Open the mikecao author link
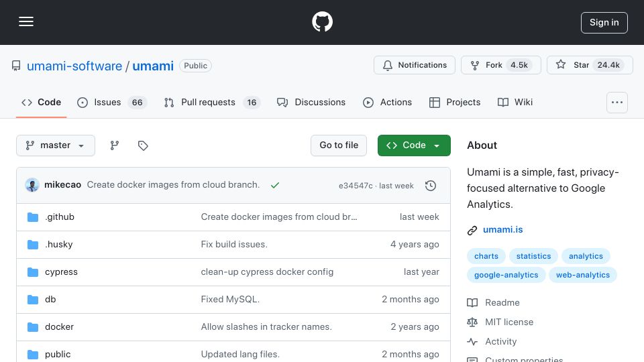The width and height of the screenshot is (644, 362). [x=62, y=185]
